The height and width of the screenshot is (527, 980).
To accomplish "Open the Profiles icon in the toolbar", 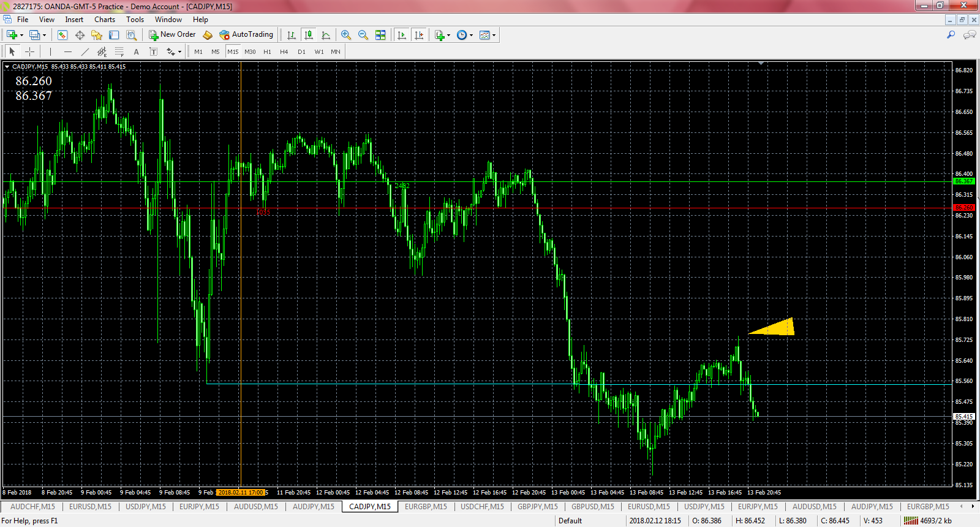I will click(x=34, y=35).
